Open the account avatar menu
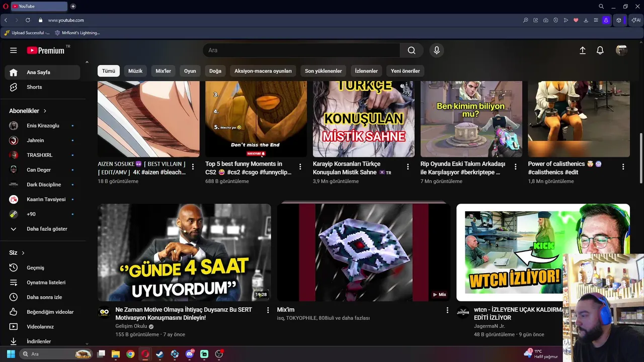The height and width of the screenshot is (362, 644). pos(621,50)
